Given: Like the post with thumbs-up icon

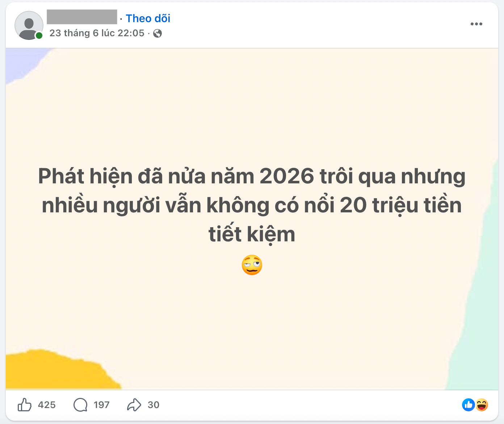Looking at the screenshot, I should tap(25, 404).
